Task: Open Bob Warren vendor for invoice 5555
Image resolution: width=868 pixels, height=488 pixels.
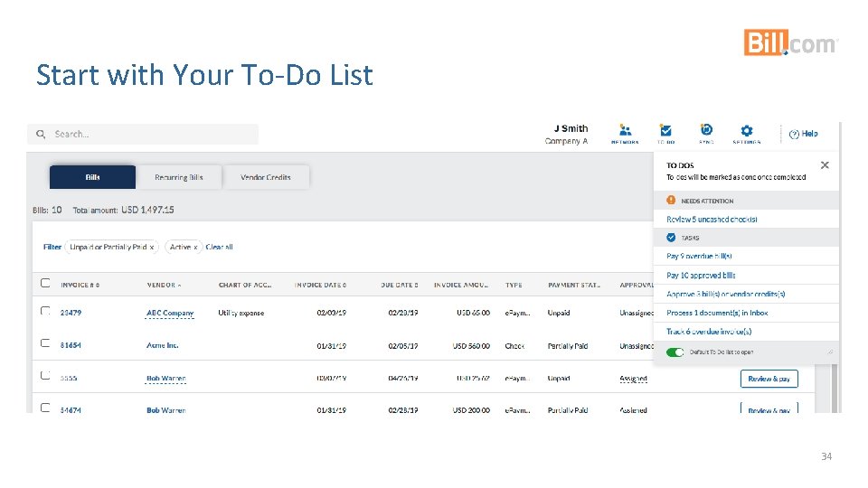Action: coord(166,379)
